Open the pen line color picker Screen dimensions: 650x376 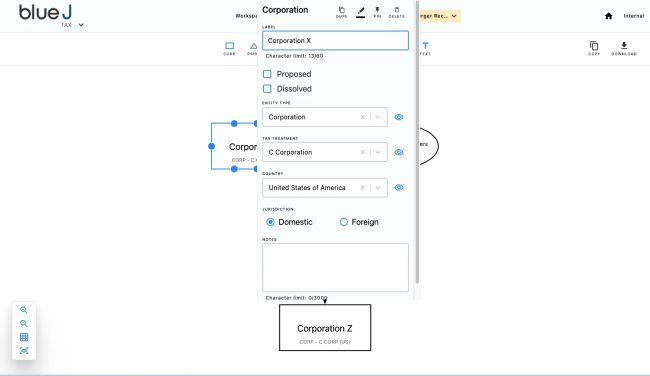(361, 12)
